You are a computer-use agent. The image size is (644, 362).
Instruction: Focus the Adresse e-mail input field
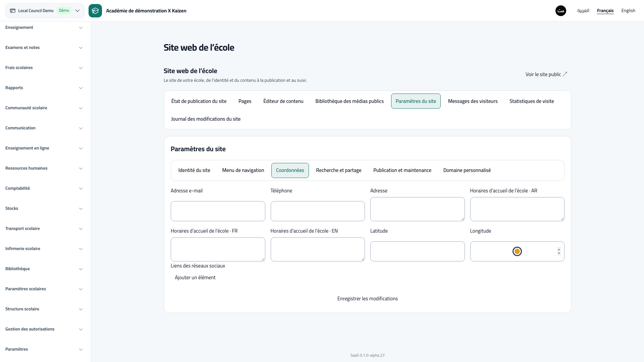218,211
